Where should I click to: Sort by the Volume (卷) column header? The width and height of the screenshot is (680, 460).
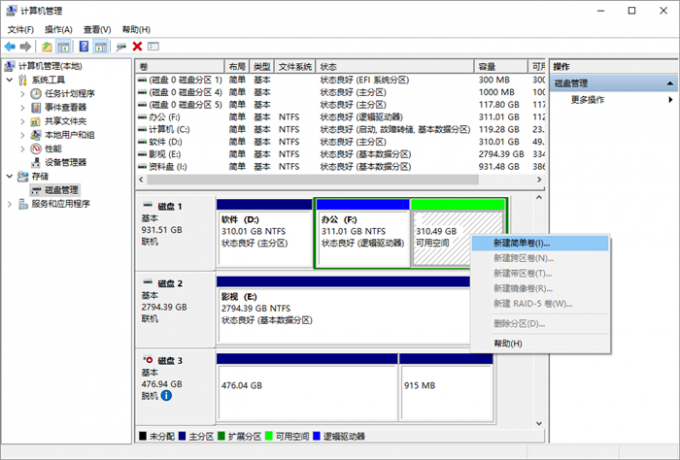(180, 67)
